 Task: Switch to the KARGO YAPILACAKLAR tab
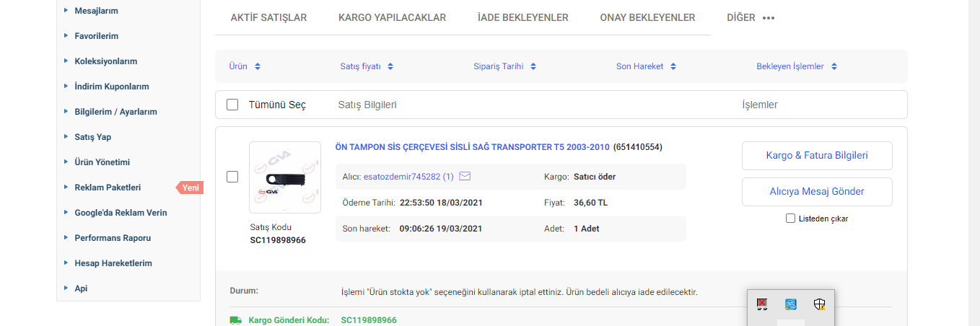pos(392,17)
